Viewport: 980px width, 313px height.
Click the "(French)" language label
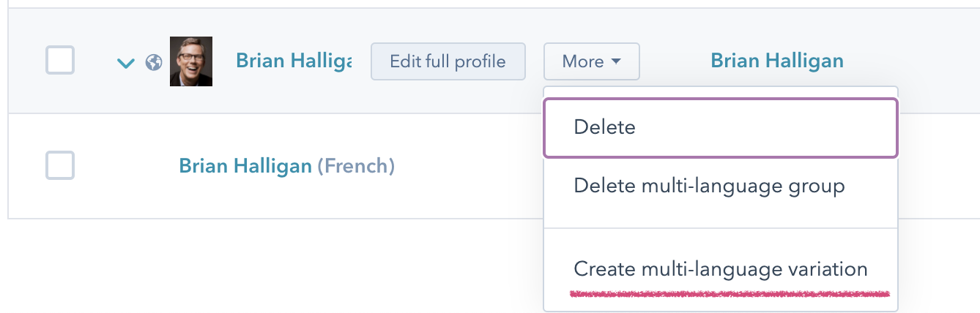(x=356, y=166)
